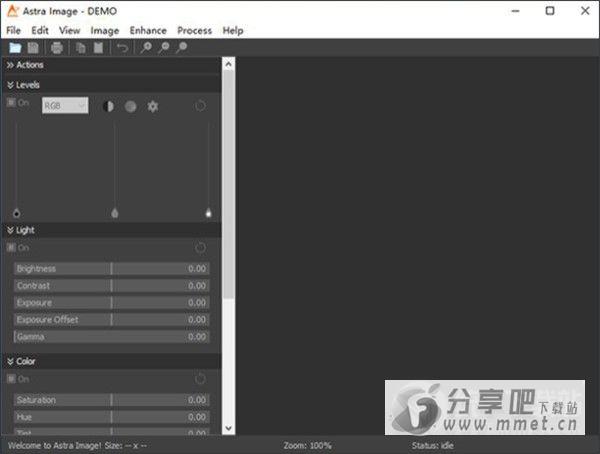The width and height of the screenshot is (600, 454).
Task: Enable the Light On checkbox
Action: [11, 247]
